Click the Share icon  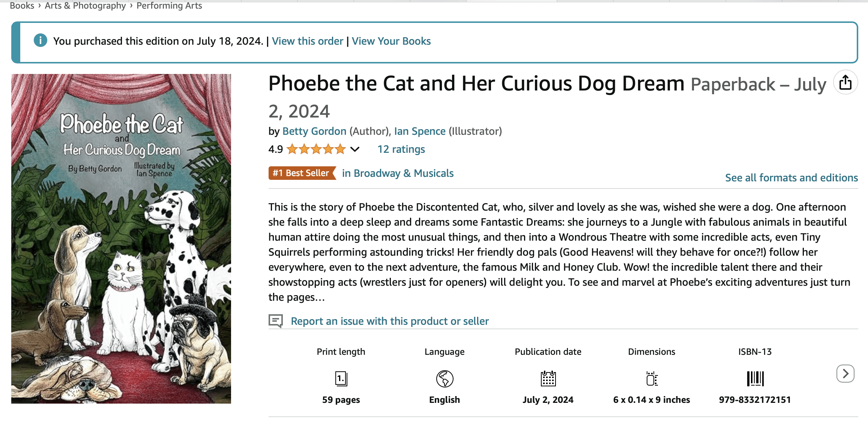[x=845, y=82]
